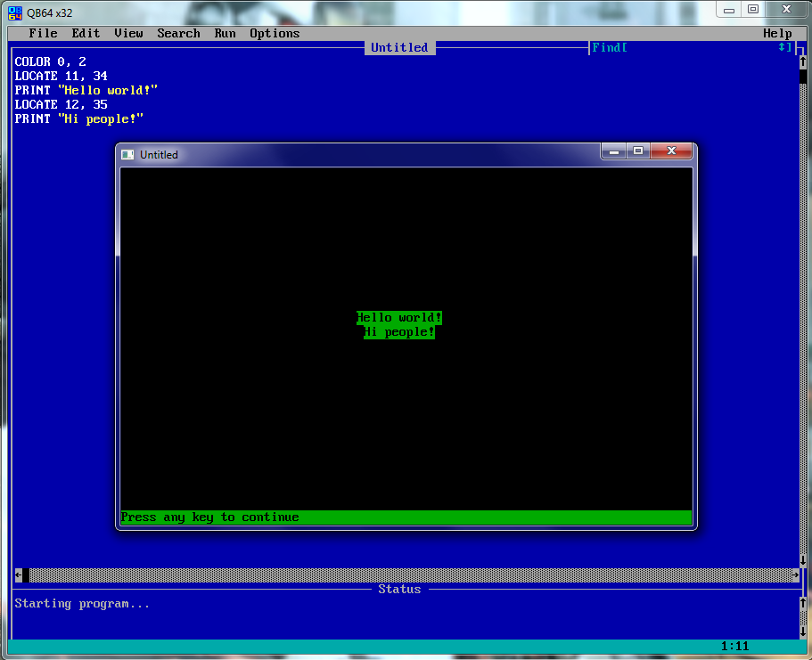Image resolution: width=812 pixels, height=660 pixels.
Task: Click the editor vertical scrollbar down arrow
Action: [x=803, y=560]
